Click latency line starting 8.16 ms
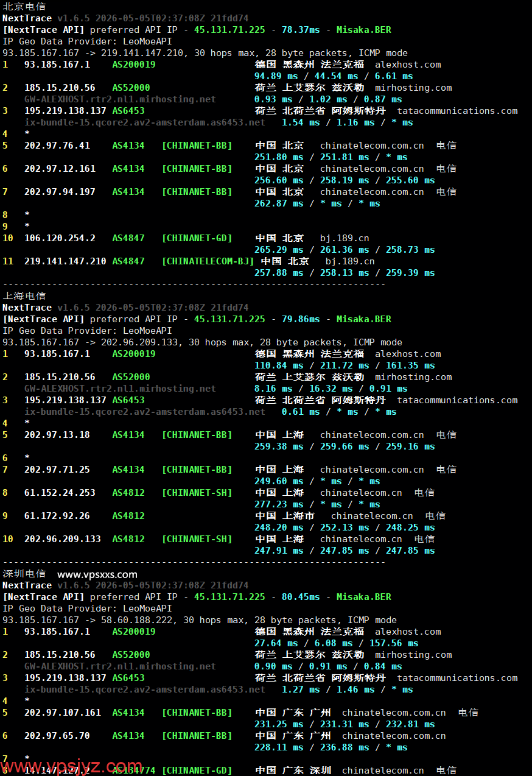The width and height of the screenshot is (532, 776). point(331,389)
